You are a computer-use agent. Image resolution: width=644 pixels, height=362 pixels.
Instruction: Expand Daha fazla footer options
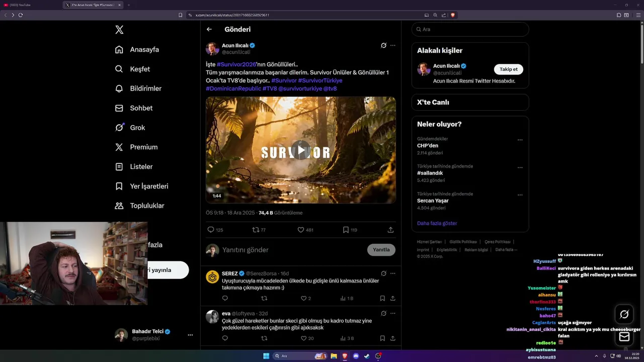tap(506, 249)
